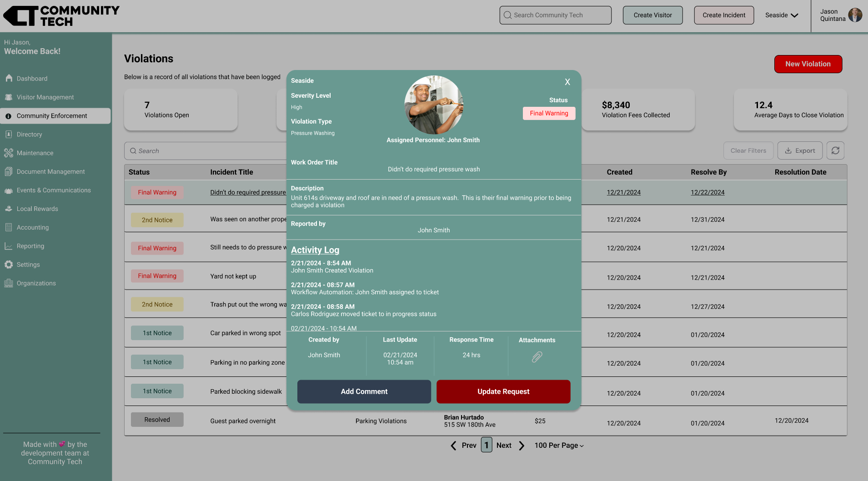
Task: Click the Violations Open summary card
Action: (x=181, y=110)
